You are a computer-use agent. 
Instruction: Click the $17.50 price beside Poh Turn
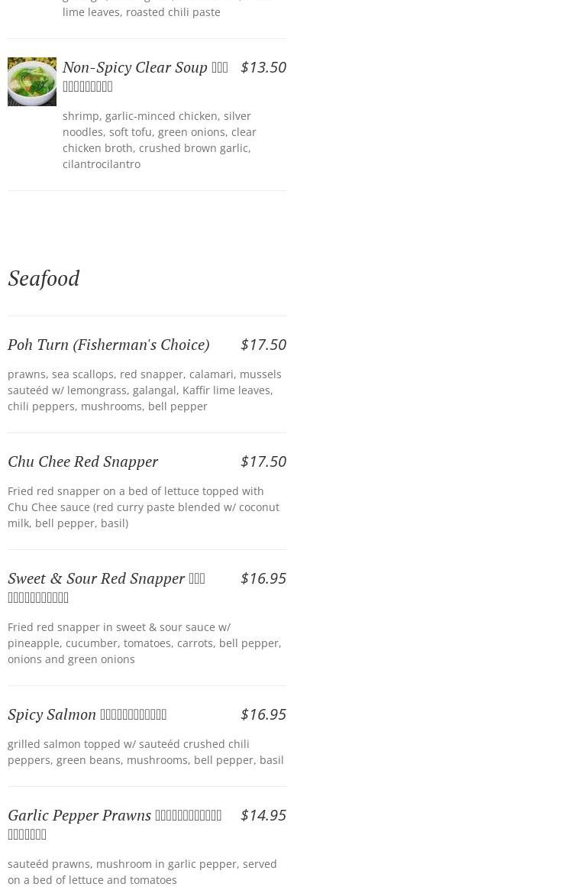[263, 345]
